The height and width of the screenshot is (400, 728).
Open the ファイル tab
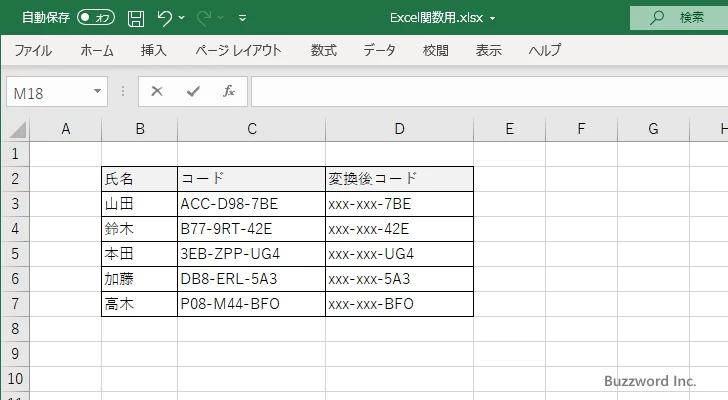point(33,50)
